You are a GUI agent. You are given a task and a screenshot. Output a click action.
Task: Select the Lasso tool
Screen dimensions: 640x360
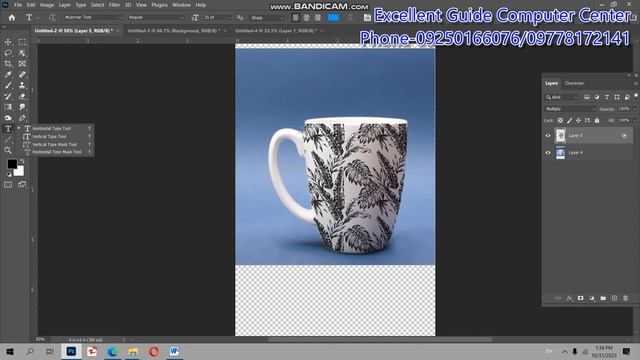(x=8, y=53)
